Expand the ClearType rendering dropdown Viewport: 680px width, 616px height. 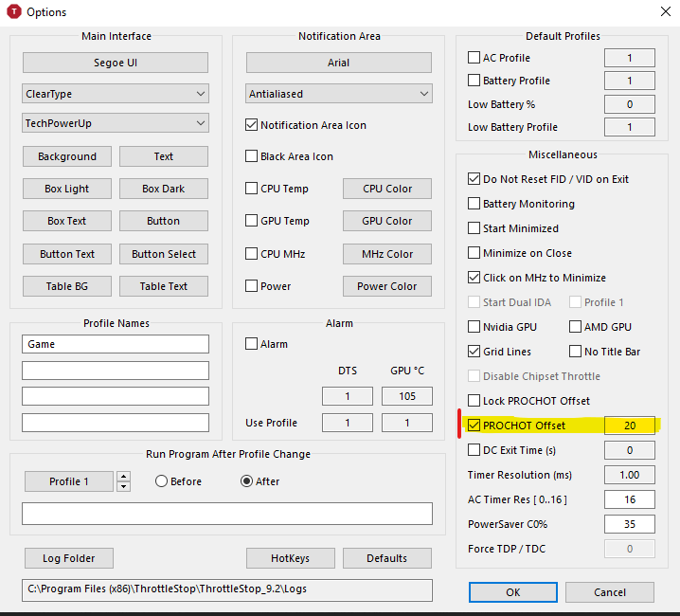click(116, 94)
